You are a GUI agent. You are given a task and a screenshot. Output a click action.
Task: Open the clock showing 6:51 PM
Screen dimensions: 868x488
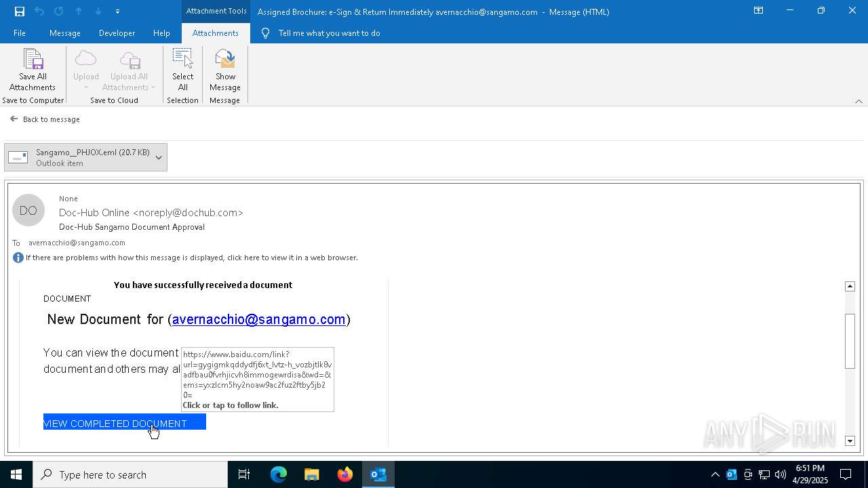(810, 474)
